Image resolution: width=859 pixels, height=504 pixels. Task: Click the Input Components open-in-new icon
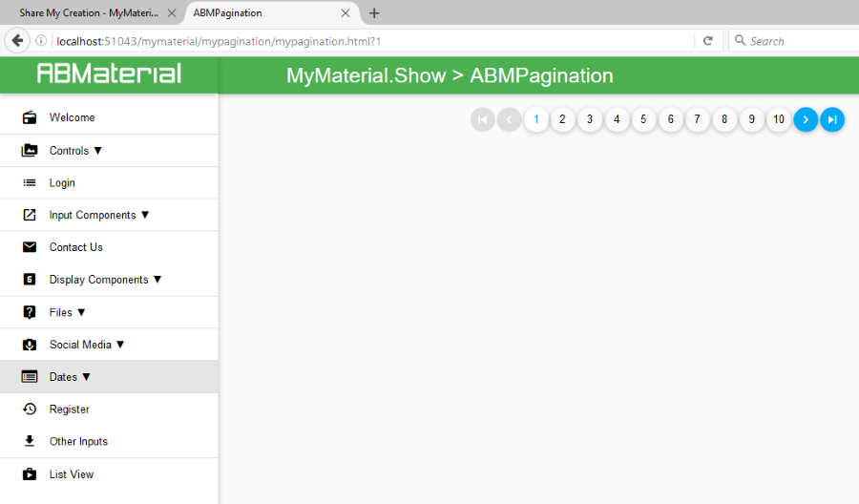coord(30,215)
